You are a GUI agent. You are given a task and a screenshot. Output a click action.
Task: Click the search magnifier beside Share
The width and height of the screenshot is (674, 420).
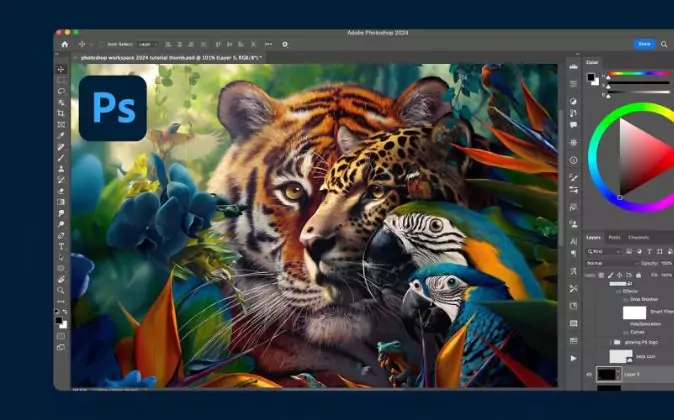[x=664, y=44]
